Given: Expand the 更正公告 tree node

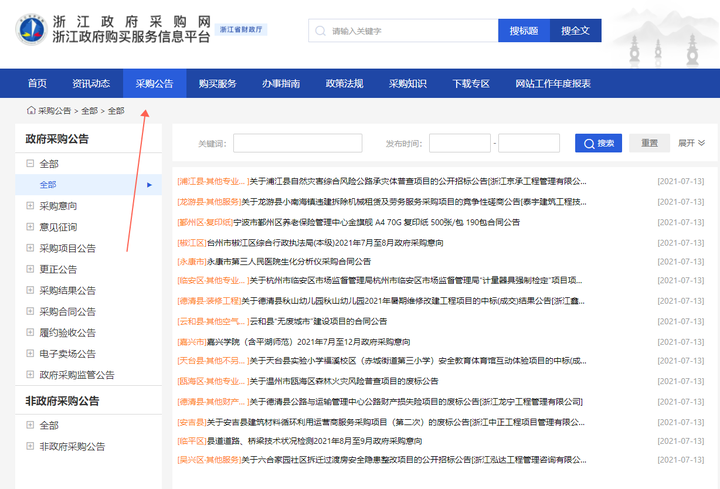Looking at the screenshot, I should point(30,269).
